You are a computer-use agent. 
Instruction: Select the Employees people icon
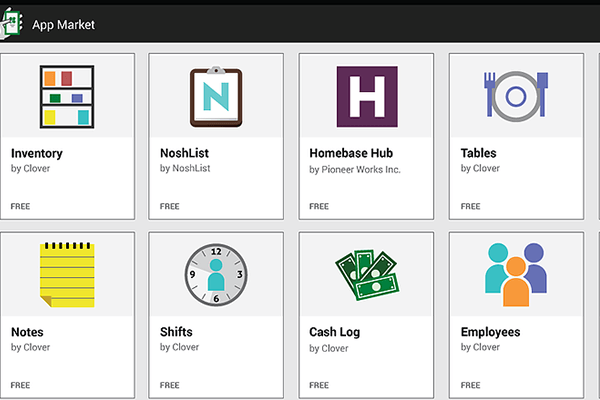pyautogui.click(x=516, y=274)
